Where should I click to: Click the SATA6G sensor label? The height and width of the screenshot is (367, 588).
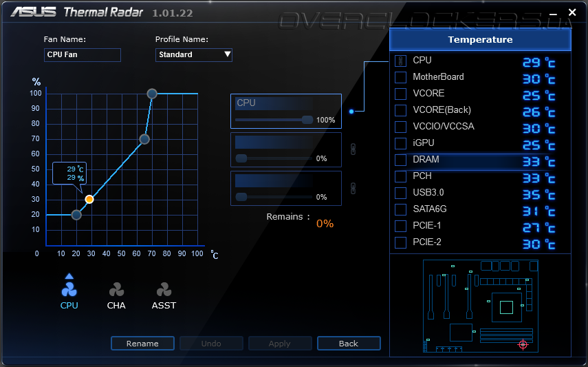pyautogui.click(x=430, y=209)
